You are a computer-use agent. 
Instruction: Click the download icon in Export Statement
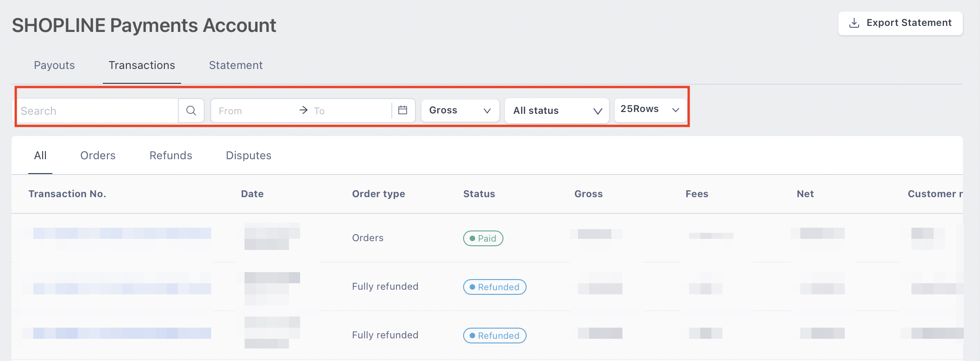tap(854, 23)
